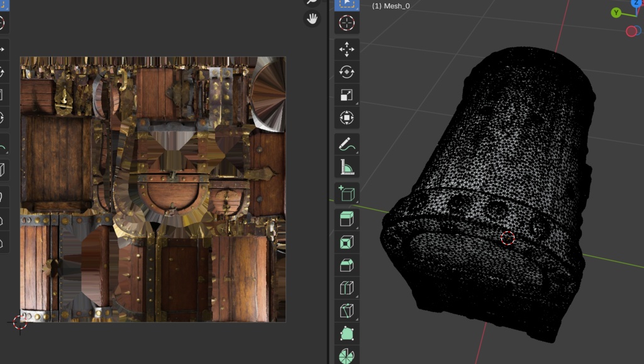Select the Extrude Region tool
Image resolution: width=644 pixels, height=364 pixels.
pos(347,219)
